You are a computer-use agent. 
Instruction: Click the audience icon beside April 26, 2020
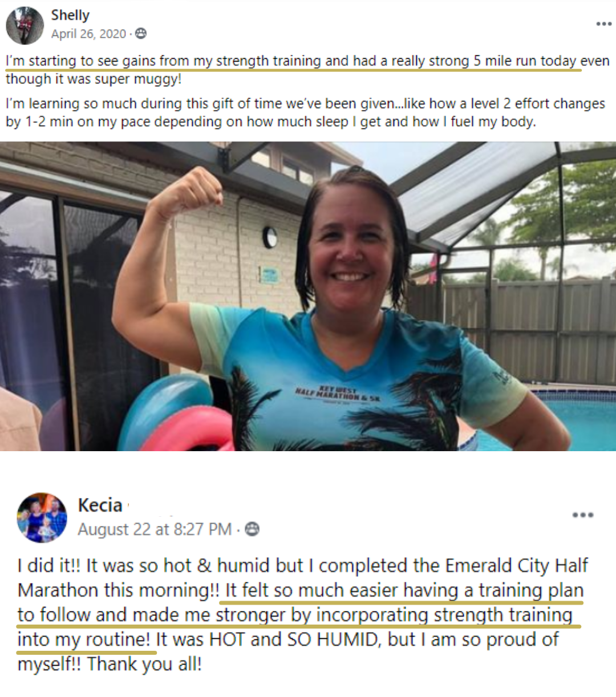click(x=140, y=34)
